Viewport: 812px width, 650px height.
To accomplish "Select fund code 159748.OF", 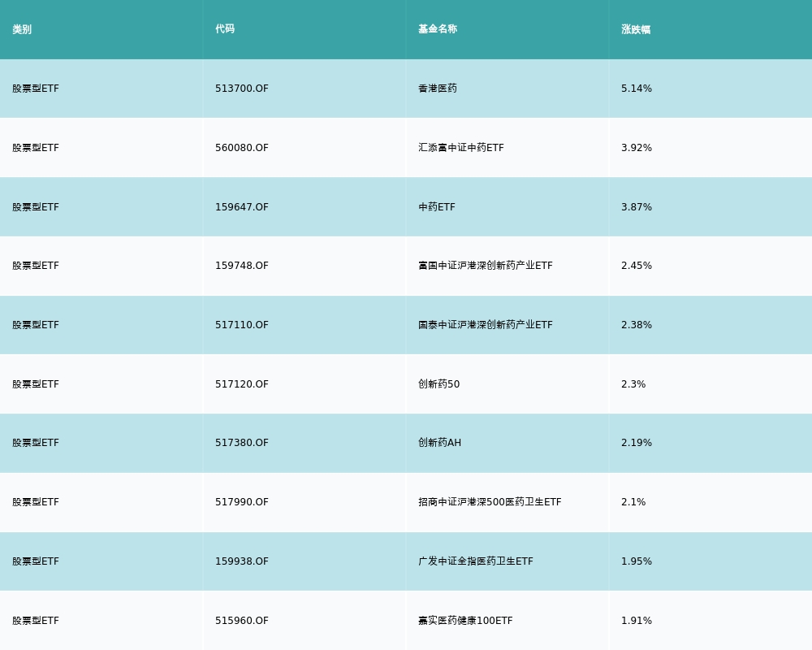I will pyautogui.click(x=242, y=266).
